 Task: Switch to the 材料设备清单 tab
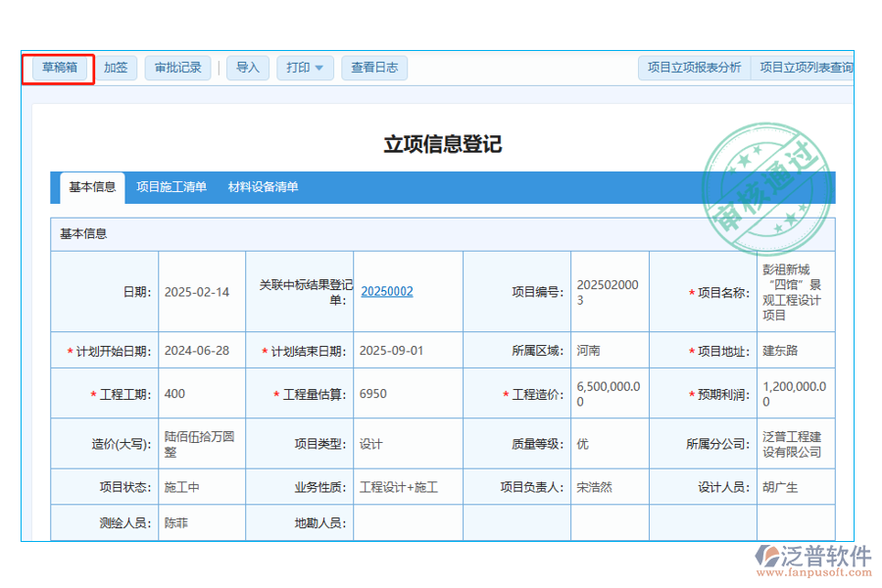point(263,187)
